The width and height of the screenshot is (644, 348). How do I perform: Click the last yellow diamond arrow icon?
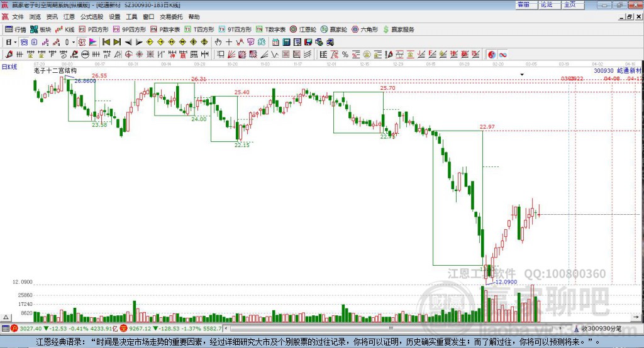[204, 42]
